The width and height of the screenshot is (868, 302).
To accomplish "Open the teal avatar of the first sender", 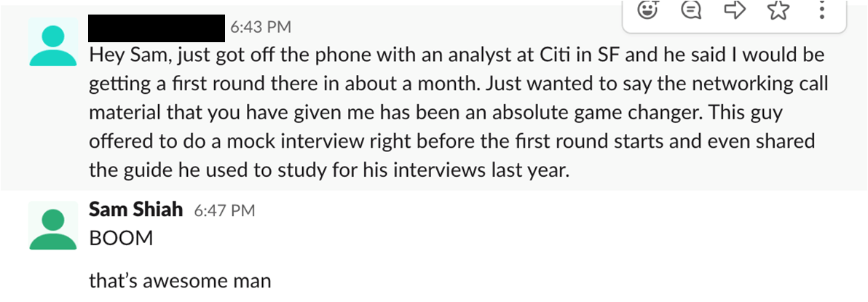I will [x=53, y=42].
